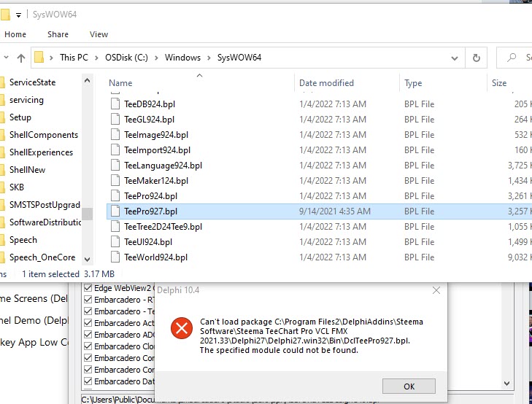Screen dimensions: 532x404
Task: Expand the chevron after Windows breadcrumb
Action: click(x=209, y=58)
